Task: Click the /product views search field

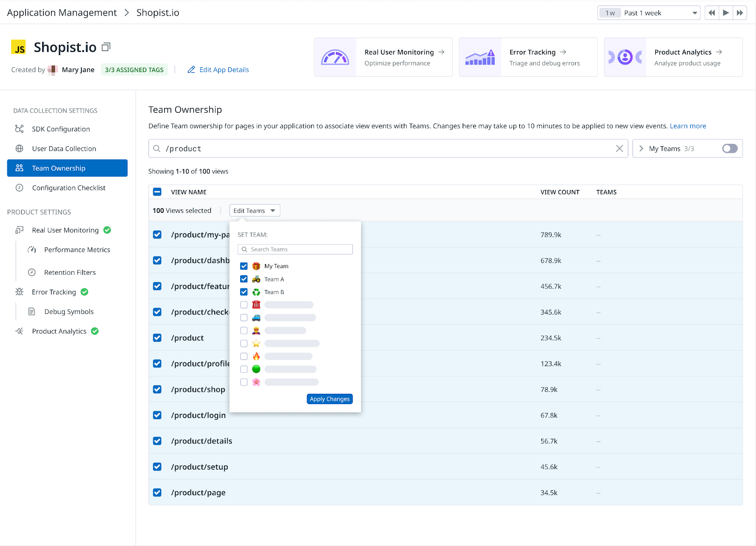Action: (388, 149)
